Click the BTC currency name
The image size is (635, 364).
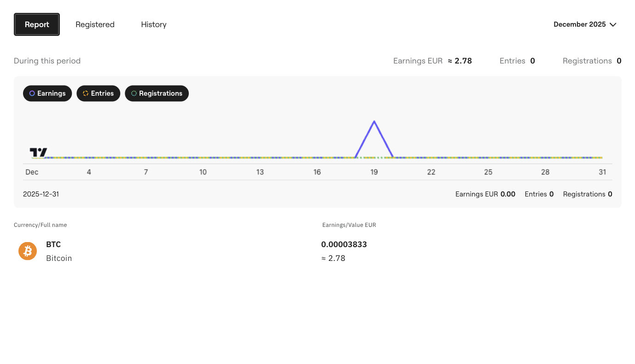tap(53, 244)
